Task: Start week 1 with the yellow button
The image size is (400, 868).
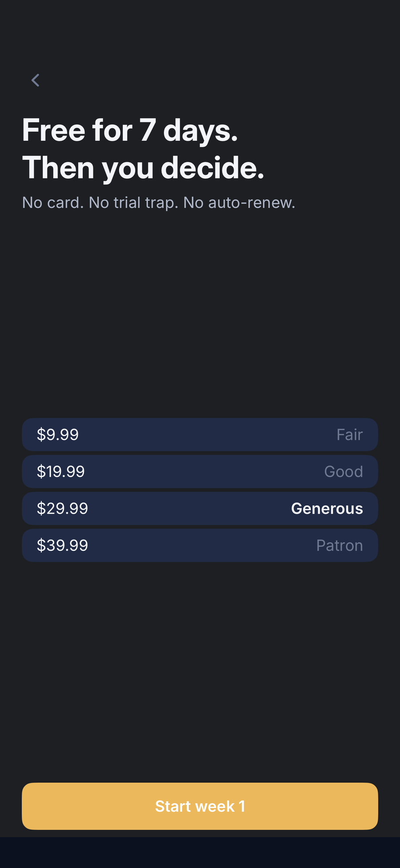Action: [200, 806]
